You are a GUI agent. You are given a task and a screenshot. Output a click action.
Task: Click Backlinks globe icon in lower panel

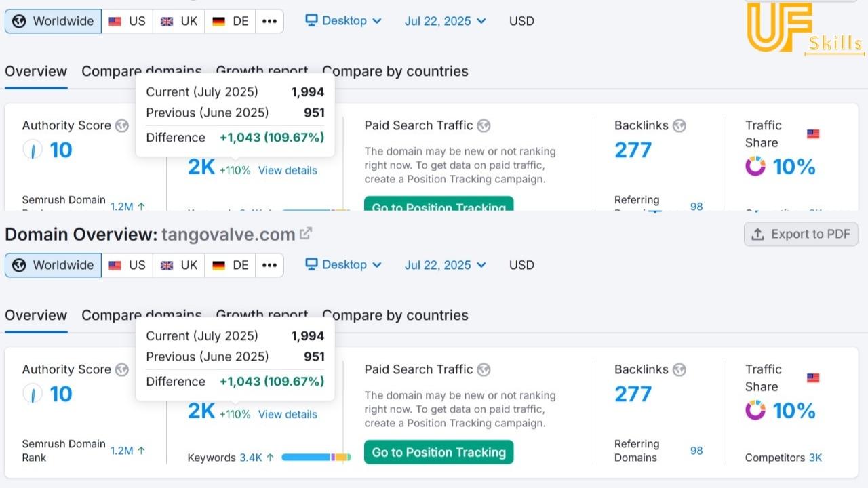tap(679, 369)
